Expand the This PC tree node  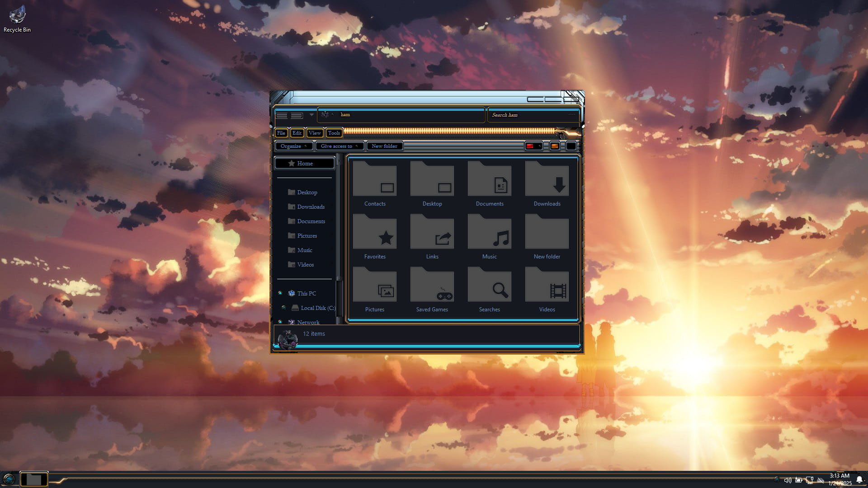click(x=280, y=293)
